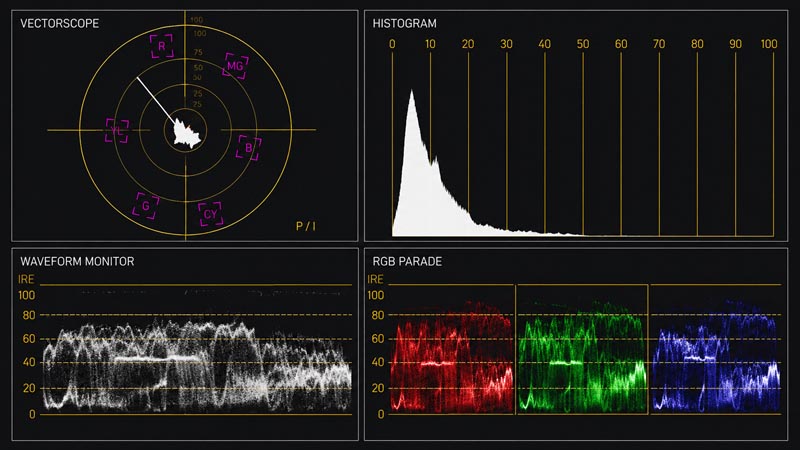Screen dimensions: 800x450
Task: Select the R red target box in vectorscope
Action: point(161,46)
